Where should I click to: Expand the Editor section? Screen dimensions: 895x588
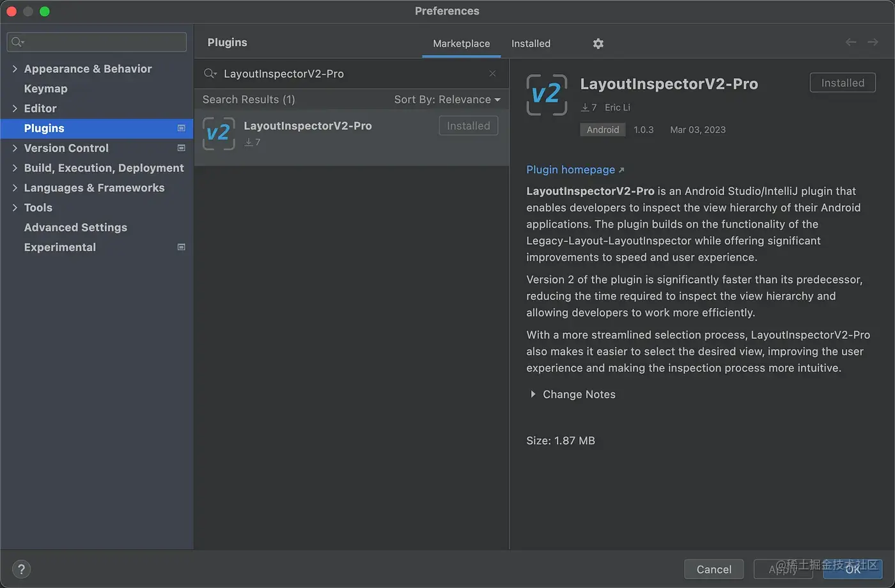[15, 108]
